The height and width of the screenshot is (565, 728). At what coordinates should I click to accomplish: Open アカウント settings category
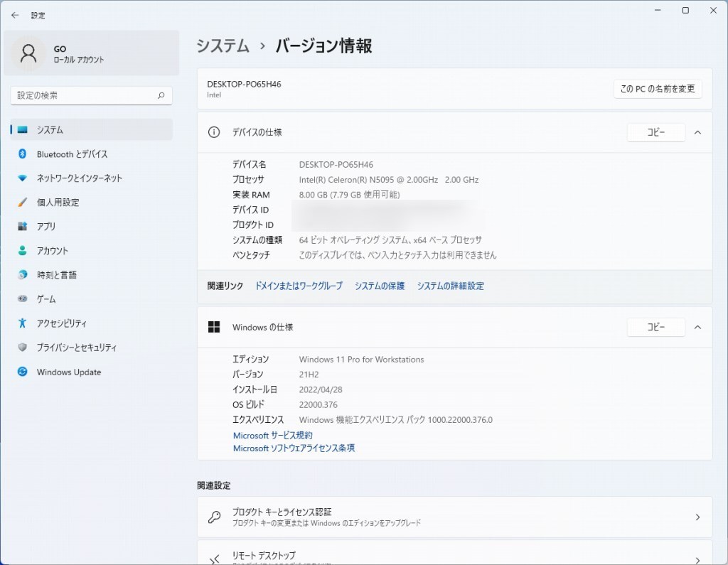pos(92,250)
